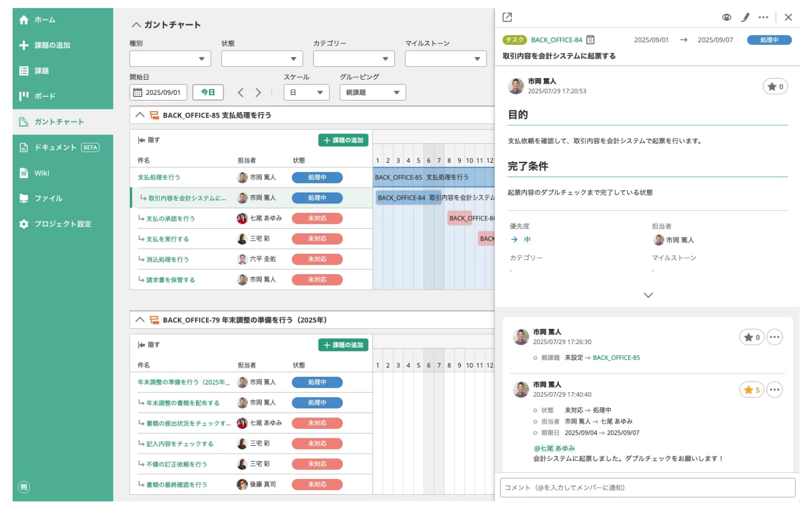Click the BACK_OFFICE-84 issue key

click(x=556, y=40)
